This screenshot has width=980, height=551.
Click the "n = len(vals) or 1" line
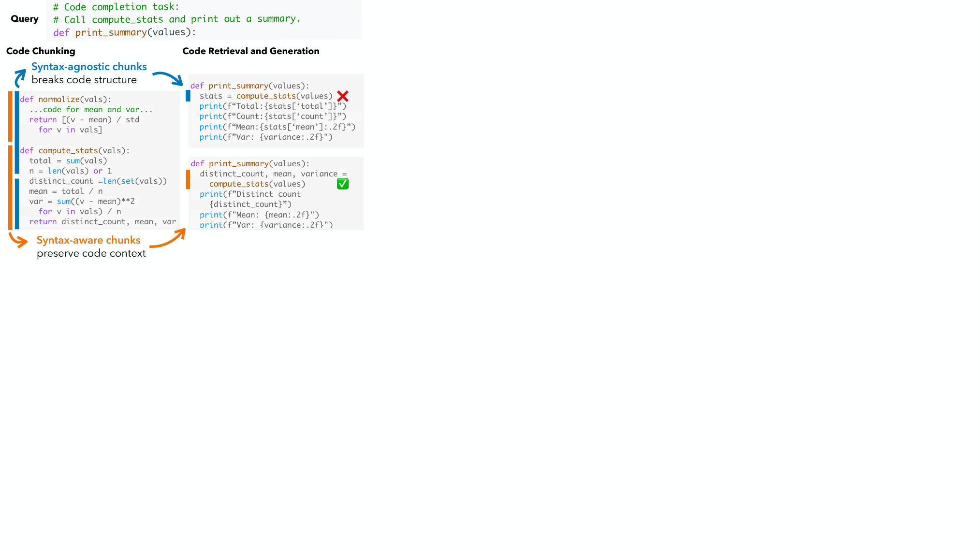[x=71, y=171]
